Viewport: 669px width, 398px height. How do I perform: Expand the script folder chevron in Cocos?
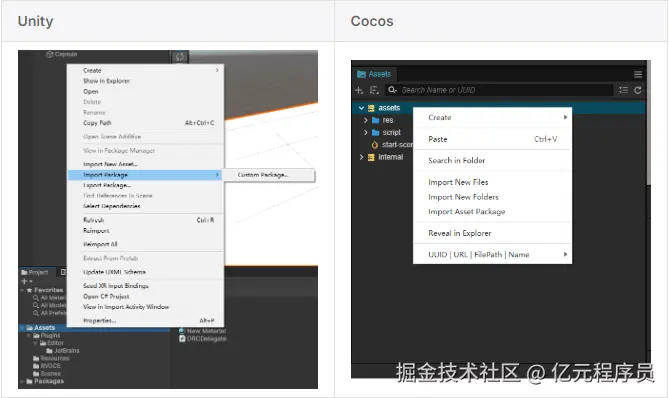(x=366, y=132)
